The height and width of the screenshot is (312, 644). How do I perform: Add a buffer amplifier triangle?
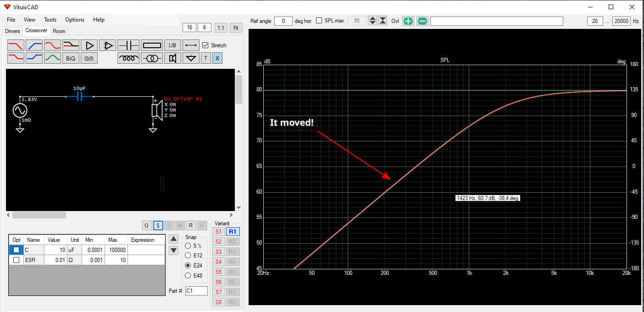click(x=89, y=45)
